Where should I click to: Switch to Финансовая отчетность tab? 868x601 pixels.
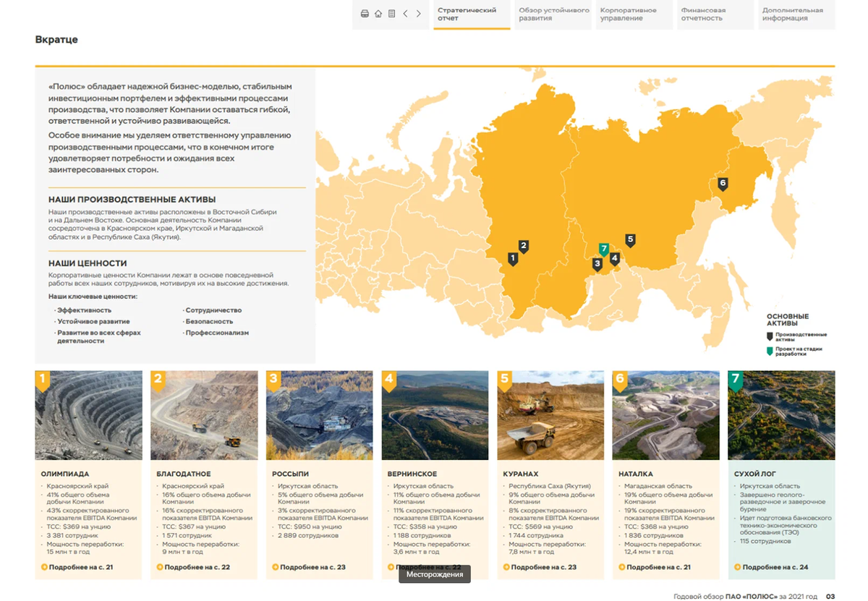[715, 14]
